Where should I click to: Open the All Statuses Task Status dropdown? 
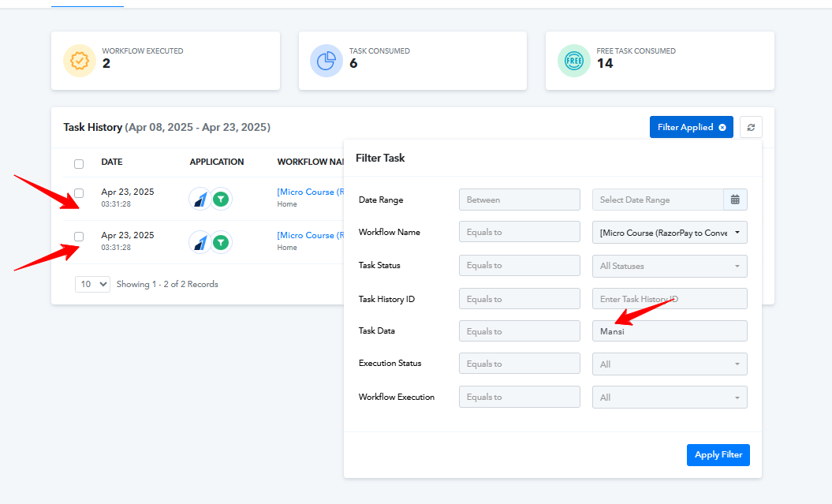pyautogui.click(x=670, y=266)
